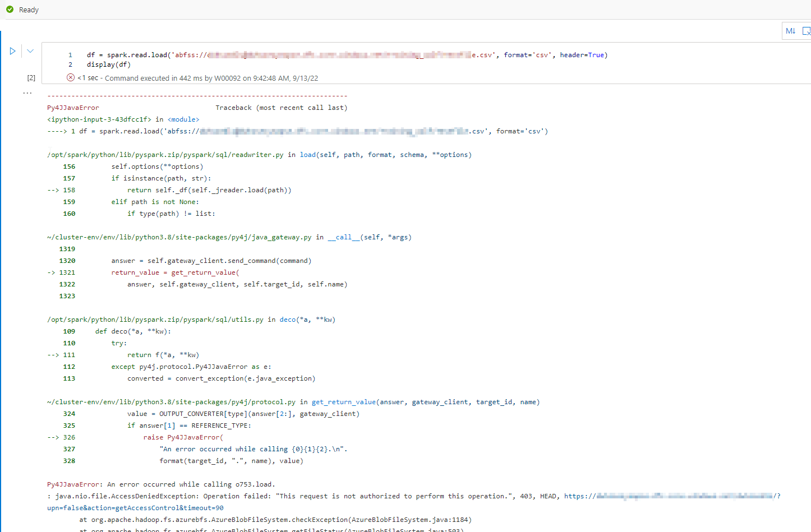Convert cell to markdown with the M↓ icon
Viewport: 811px width, 532px height.
[x=790, y=31]
